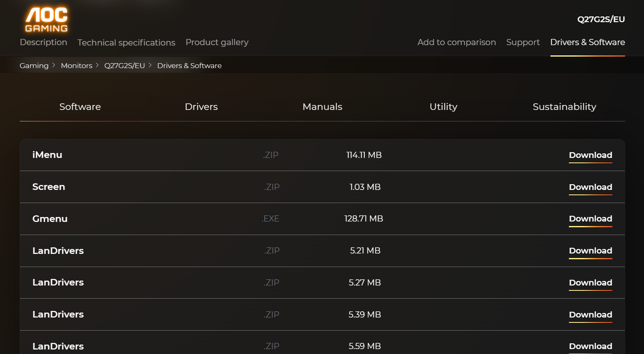Open the Description section

point(44,42)
